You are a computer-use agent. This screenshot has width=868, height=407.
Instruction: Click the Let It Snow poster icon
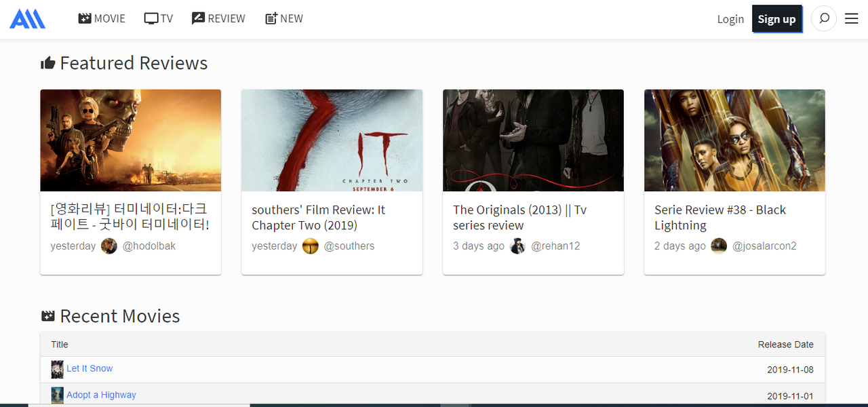pyautogui.click(x=58, y=369)
